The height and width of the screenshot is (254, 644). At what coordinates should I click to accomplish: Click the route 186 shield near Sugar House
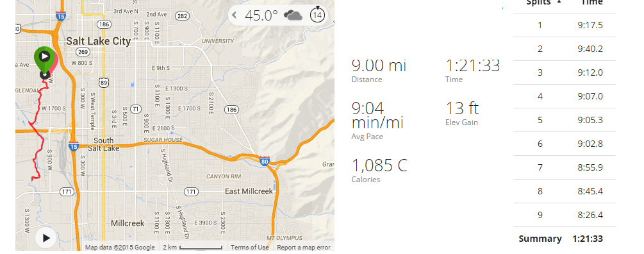231,109
